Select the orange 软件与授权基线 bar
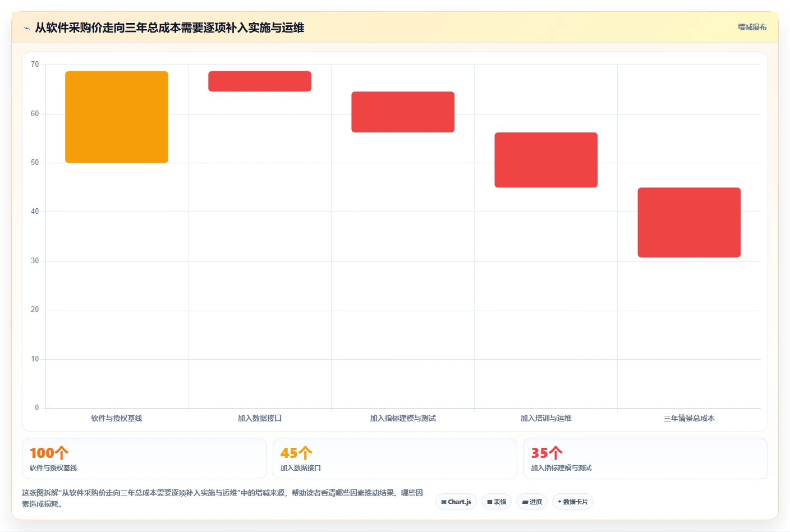This screenshot has height=532, width=790. click(x=117, y=117)
